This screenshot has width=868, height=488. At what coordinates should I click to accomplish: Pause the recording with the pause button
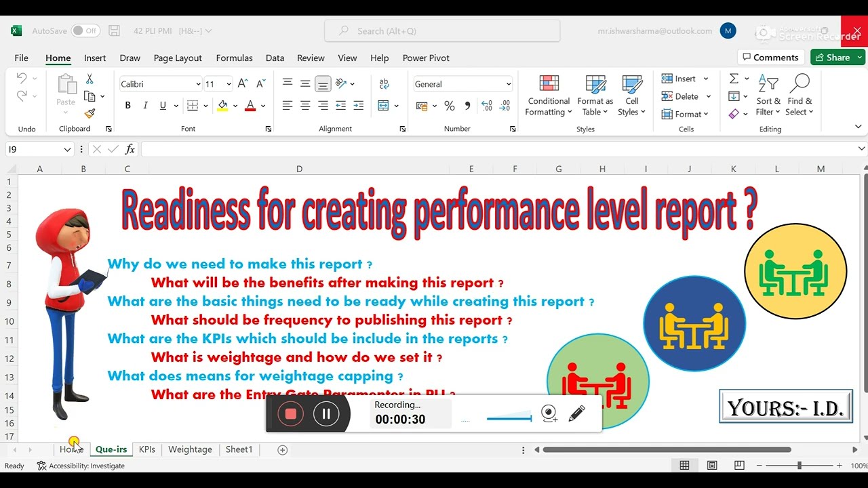(x=326, y=413)
